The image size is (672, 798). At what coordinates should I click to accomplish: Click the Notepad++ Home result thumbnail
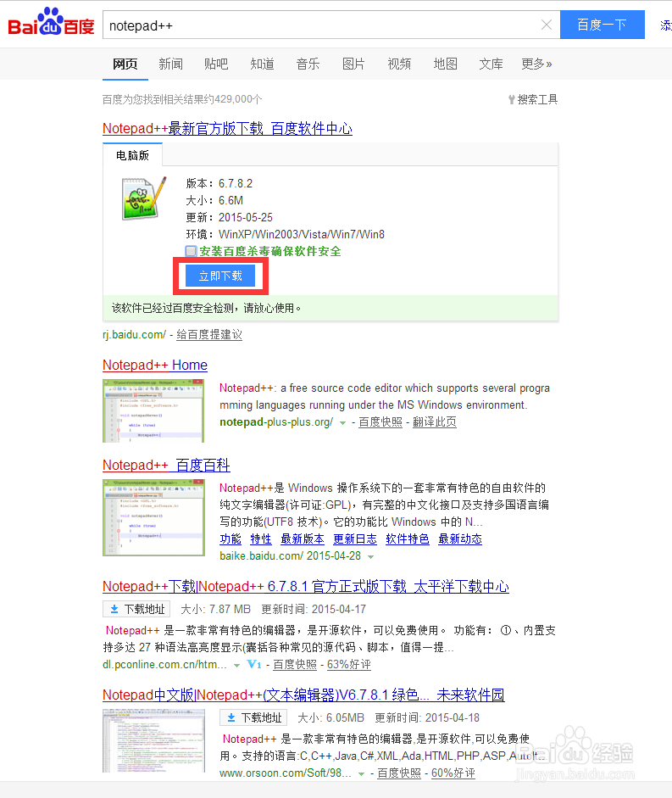(x=153, y=410)
